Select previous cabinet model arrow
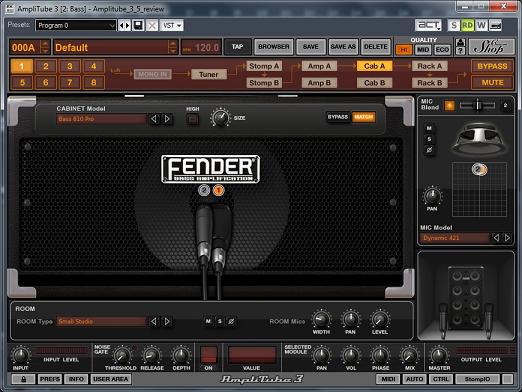The width and height of the screenshot is (522, 392). click(x=153, y=119)
